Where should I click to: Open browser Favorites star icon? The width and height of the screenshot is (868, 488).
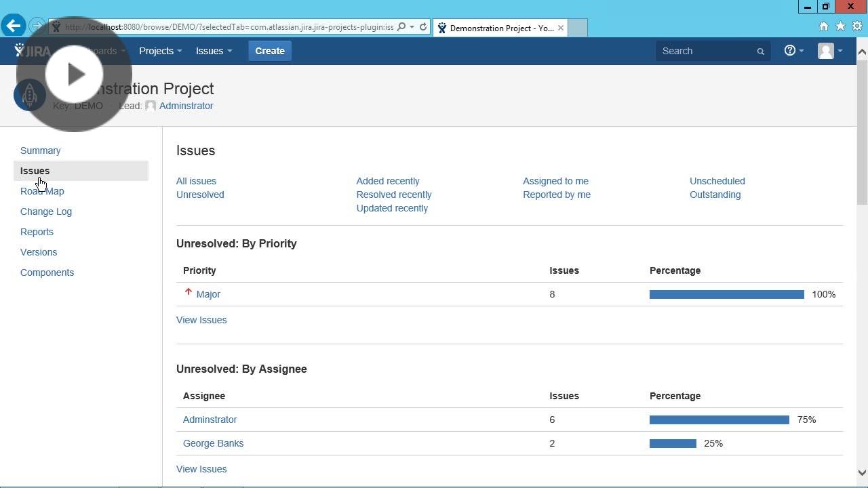pyautogui.click(x=841, y=26)
